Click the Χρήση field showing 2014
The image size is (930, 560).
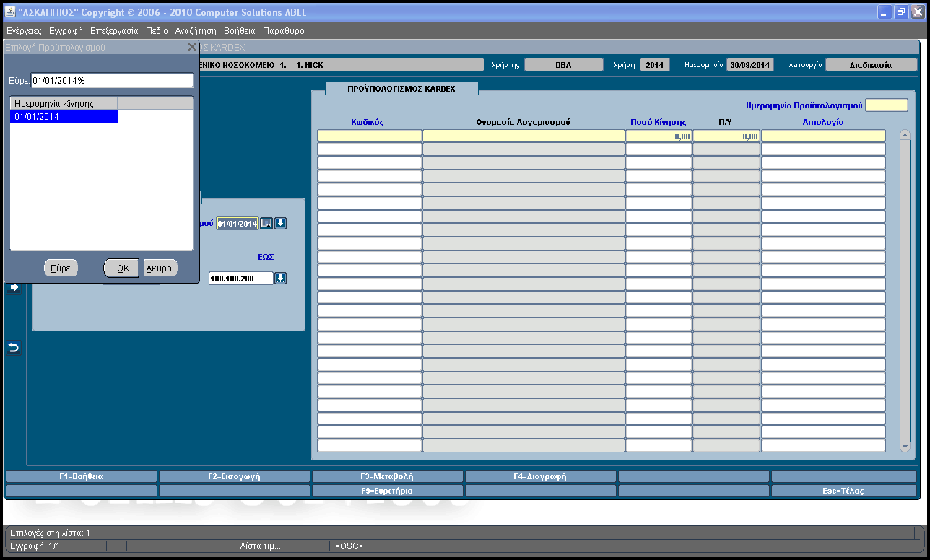tap(654, 64)
